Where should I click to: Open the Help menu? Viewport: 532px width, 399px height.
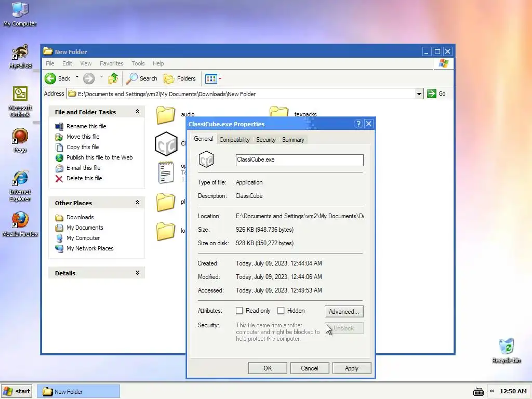click(x=158, y=63)
